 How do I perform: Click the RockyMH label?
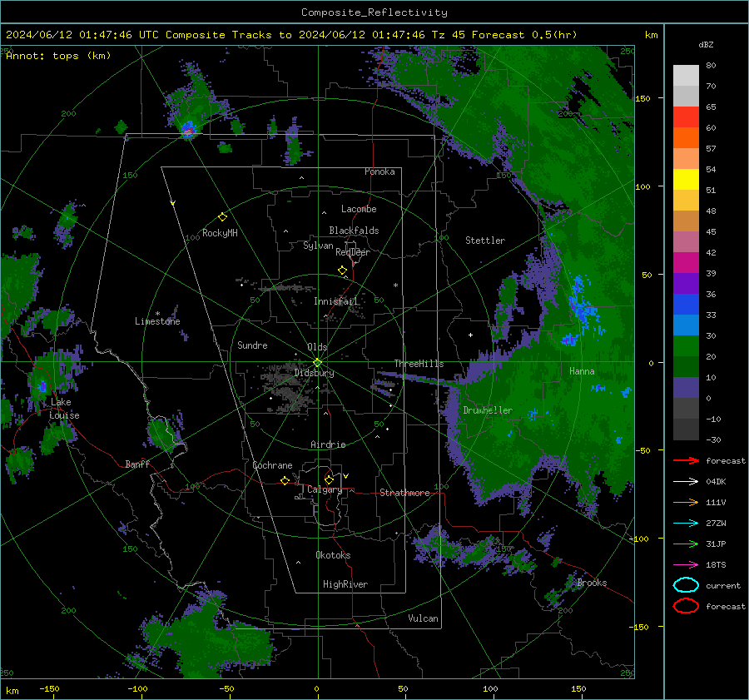coord(220,233)
